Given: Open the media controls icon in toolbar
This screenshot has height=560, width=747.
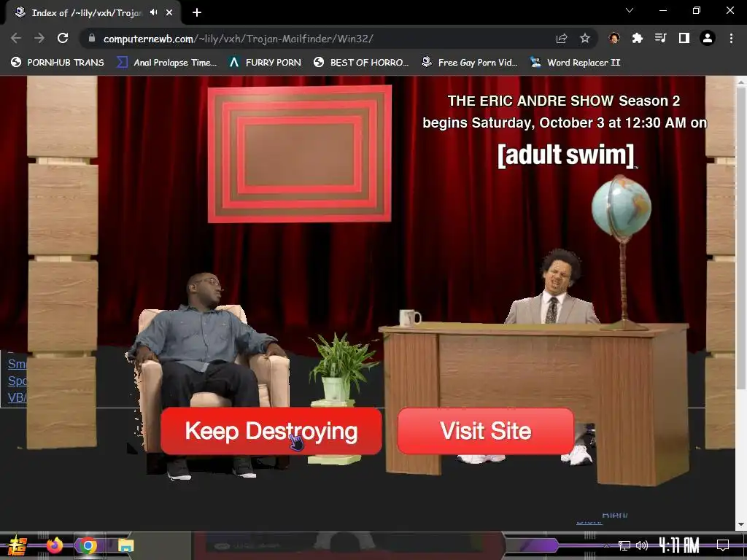Looking at the screenshot, I should point(661,38).
